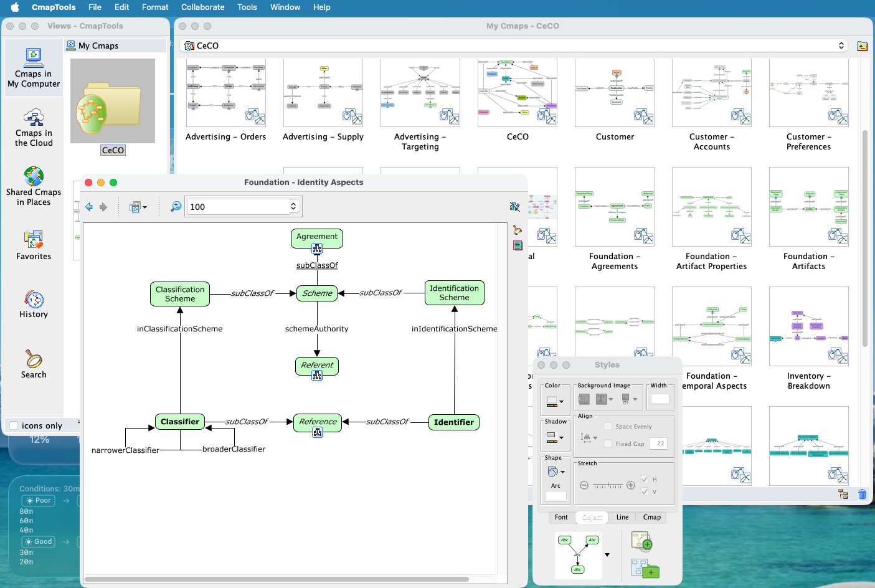Open the Format menu
The height and width of the screenshot is (588, 875).
click(x=155, y=7)
